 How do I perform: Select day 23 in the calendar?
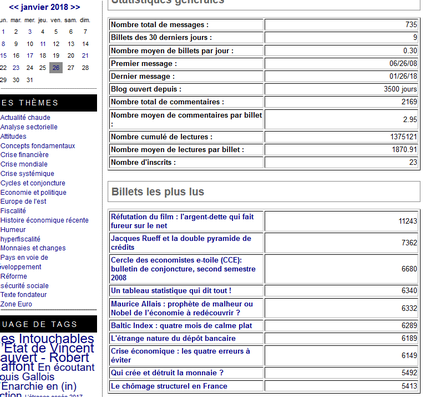click(16, 68)
